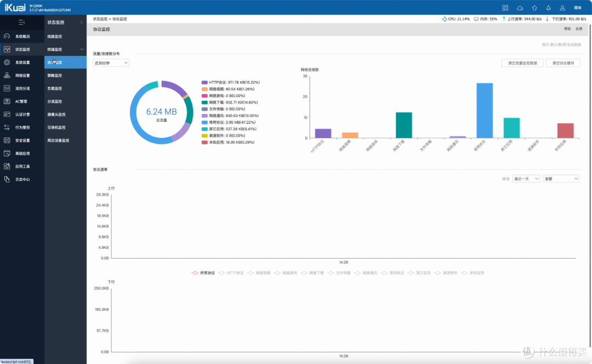
Task: Click the upload rate up-arrow icon
Action: coord(504,19)
